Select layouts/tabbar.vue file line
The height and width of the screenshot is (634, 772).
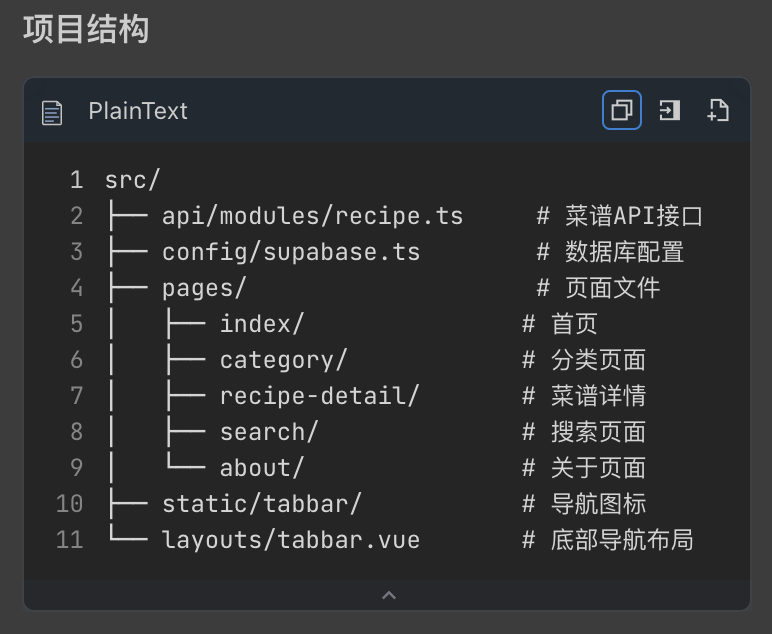pos(290,540)
